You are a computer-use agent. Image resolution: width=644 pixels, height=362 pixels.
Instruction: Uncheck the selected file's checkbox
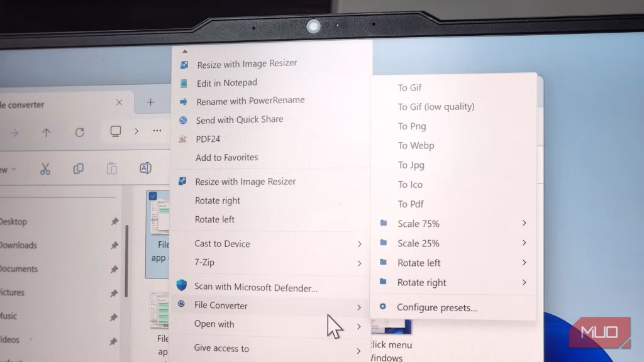152,195
